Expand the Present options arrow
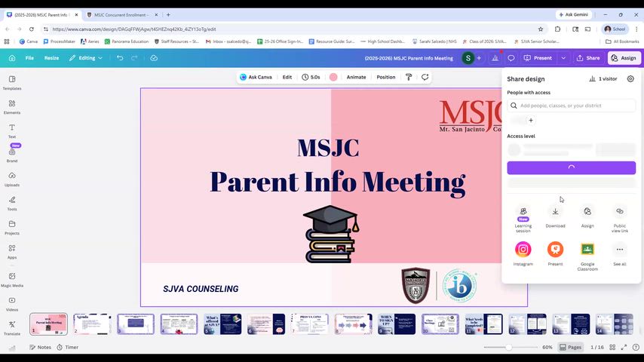Screen dimensions: 644x362 click(x=563, y=58)
